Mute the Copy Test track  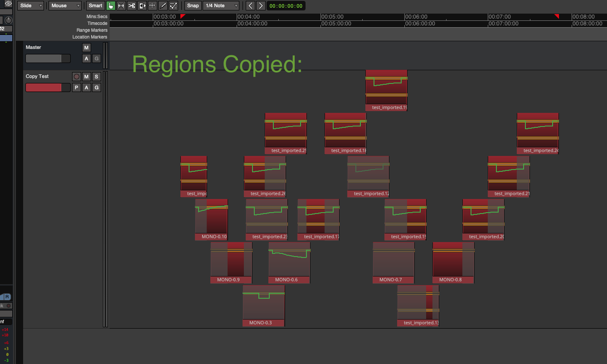(x=87, y=77)
